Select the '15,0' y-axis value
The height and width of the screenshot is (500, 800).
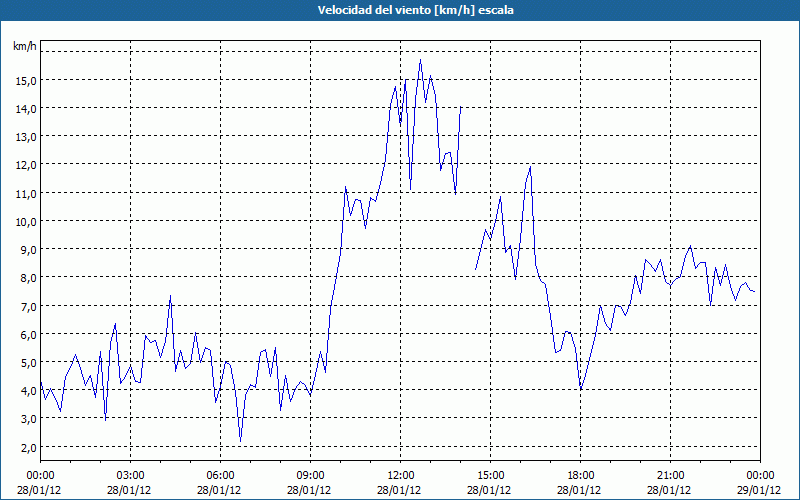[x=26, y=81]
